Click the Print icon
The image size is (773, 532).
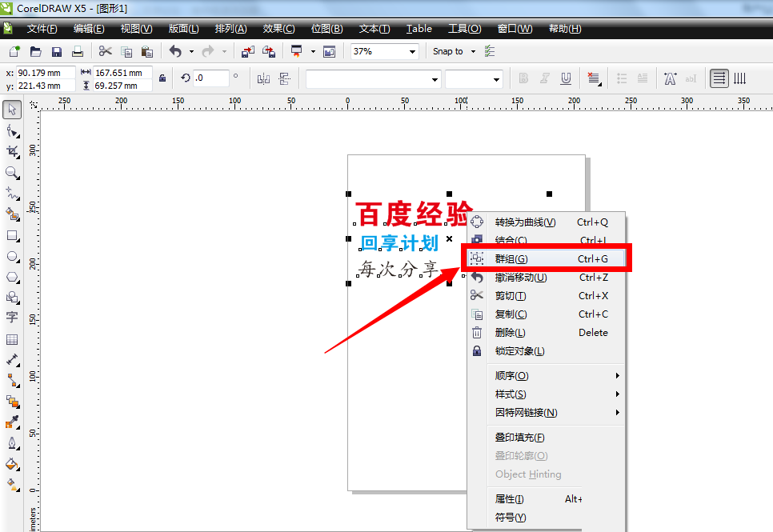pyautogui.click(x=78, y=51)
